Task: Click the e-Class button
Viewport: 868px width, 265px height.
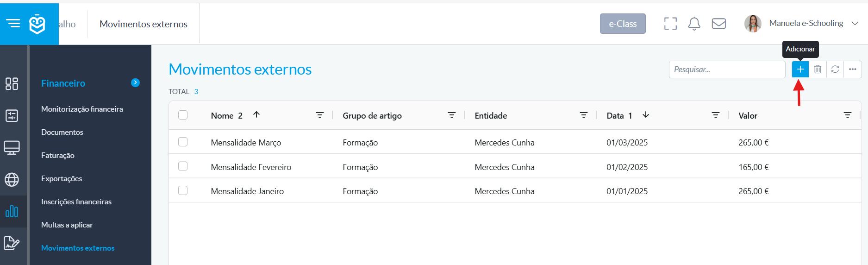Action: (x=623, y=24)
